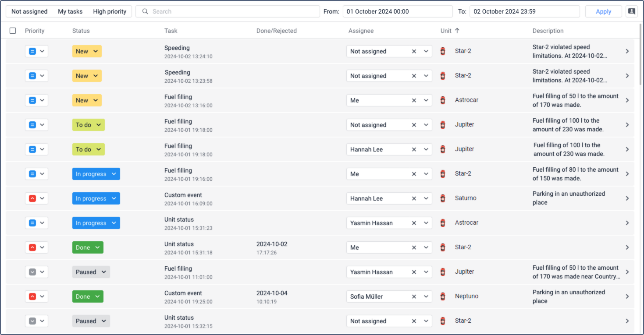Clear the Sofia Müller assignee with the X
The image size is (644, 335).
click(414, 296)
